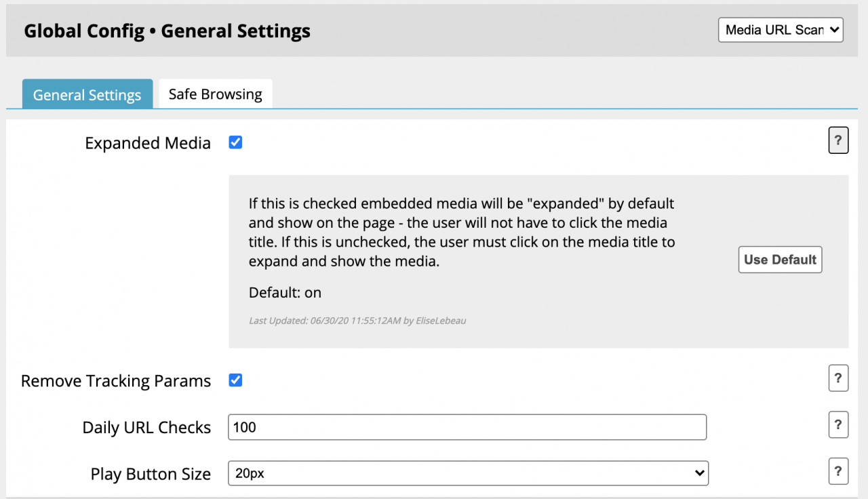View help for Play Button Size
The image size is (868, 499).
[838, 472]
